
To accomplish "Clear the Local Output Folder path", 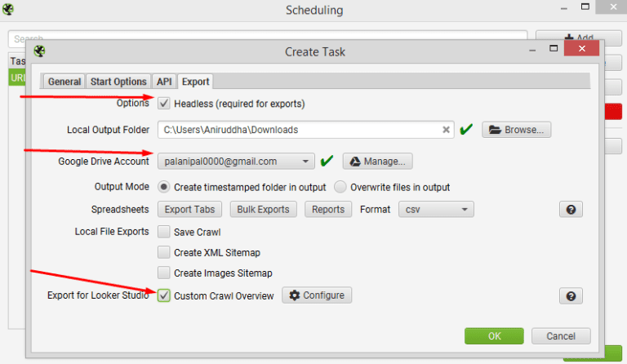I will tap(446, 130).
